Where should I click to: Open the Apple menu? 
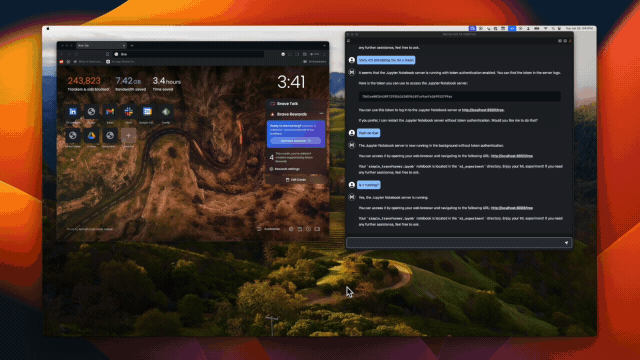[x=48, y=29]
